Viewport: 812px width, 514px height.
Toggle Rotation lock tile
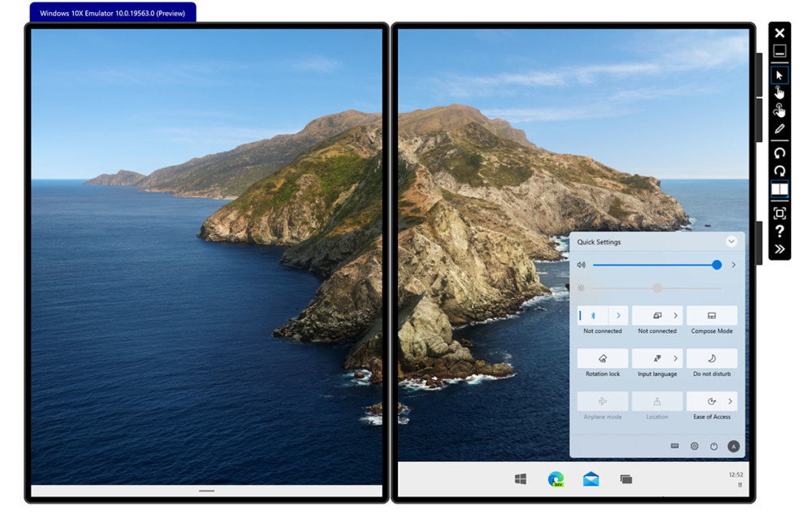point(603,359)
